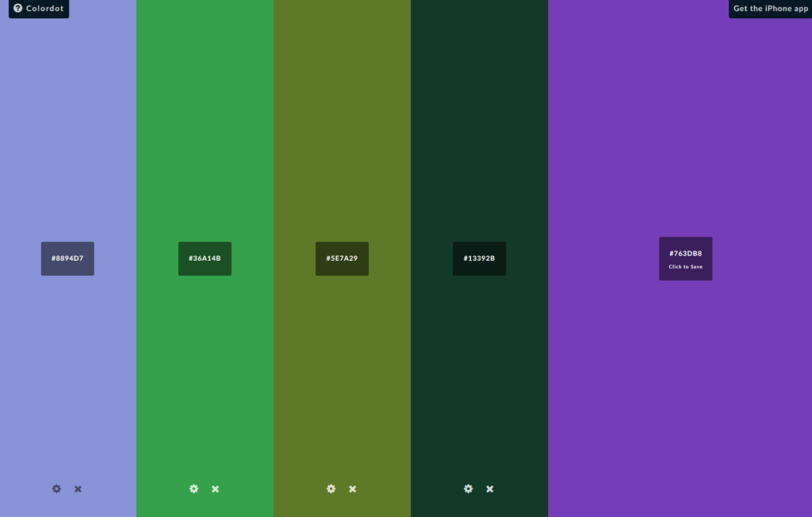Select the #36A14B hex code label
This screenshot has height=517, width=812.
tap(205, 258)
